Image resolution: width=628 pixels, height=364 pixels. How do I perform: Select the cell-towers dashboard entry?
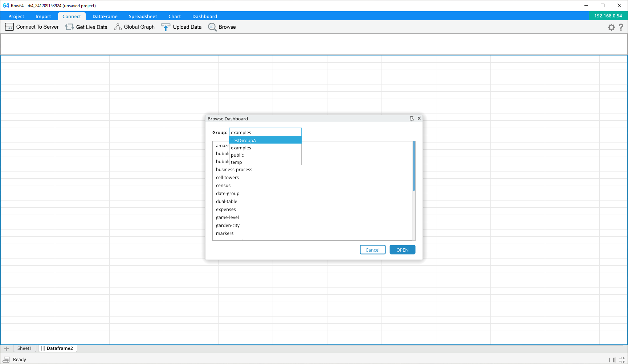click(x=227, y=177)
